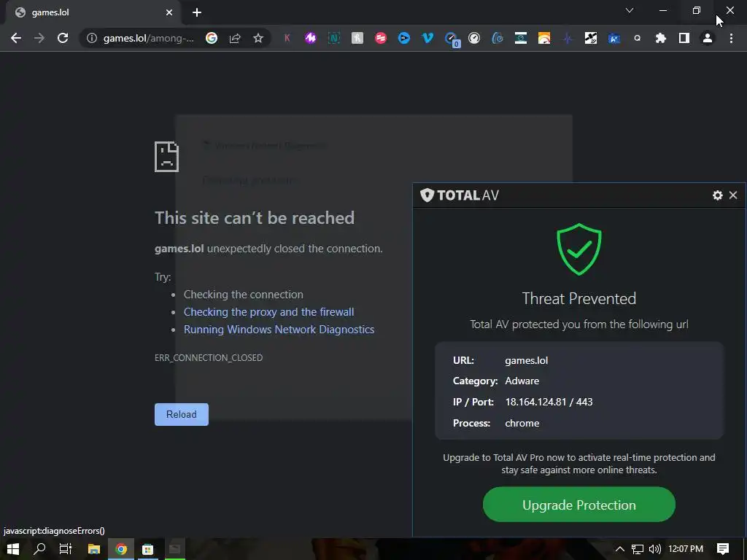Open the gray square R extension
Viewport: 747px width, 560px height.
point(357,38)
